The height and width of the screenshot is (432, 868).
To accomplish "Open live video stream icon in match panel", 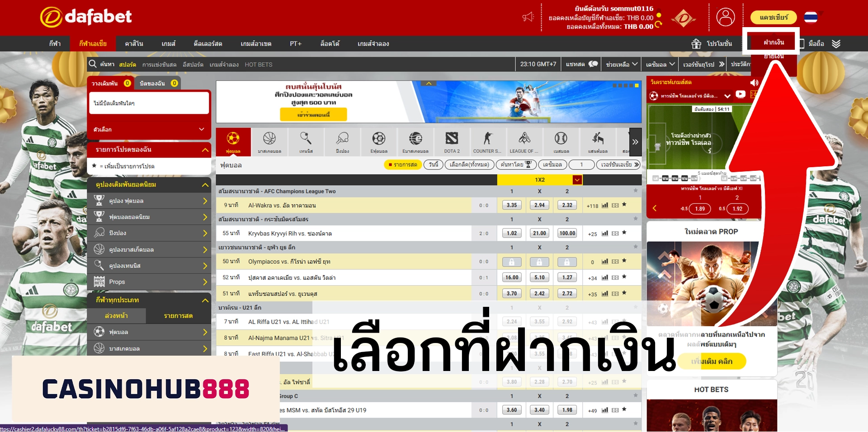I will click(x=741, y=94).
